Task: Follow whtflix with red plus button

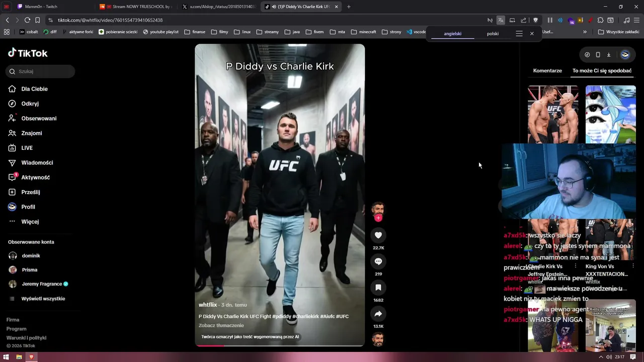Action: (378, 218)
